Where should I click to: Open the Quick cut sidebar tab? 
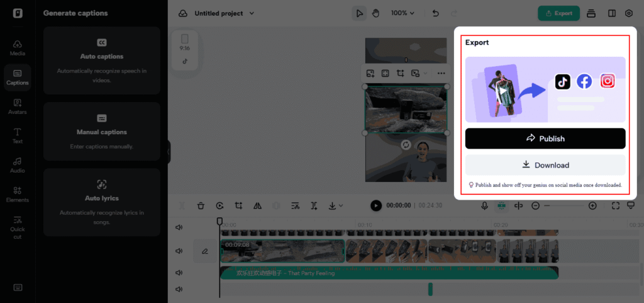[x=17, y=227]
